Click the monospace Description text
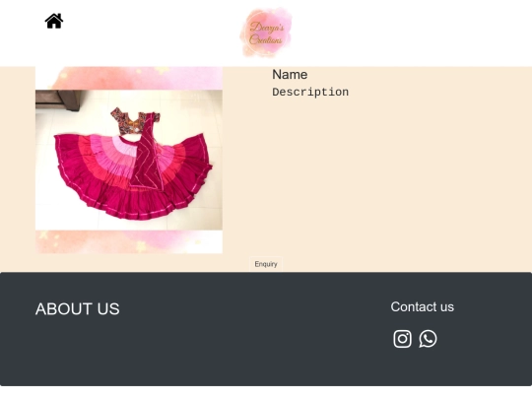The width and height of the screenshot is (532, 399). [310, 92]
